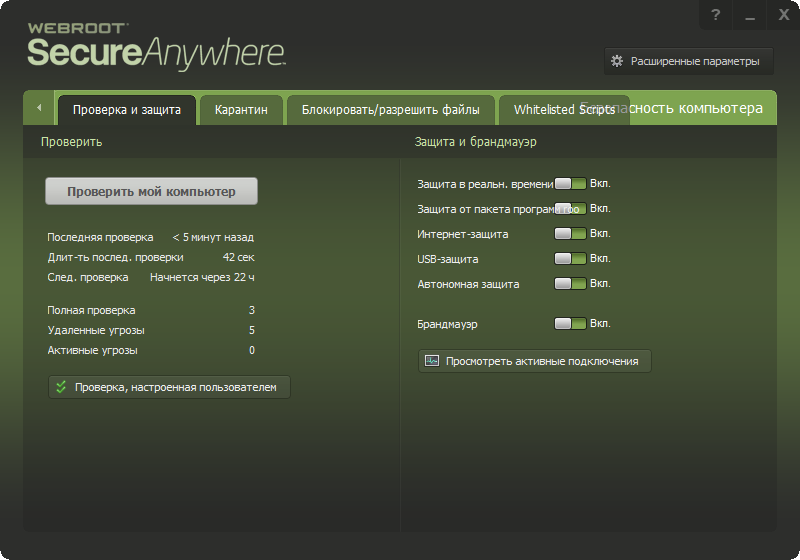Toggle Защита от пакета программ switch

pos(570,209)
